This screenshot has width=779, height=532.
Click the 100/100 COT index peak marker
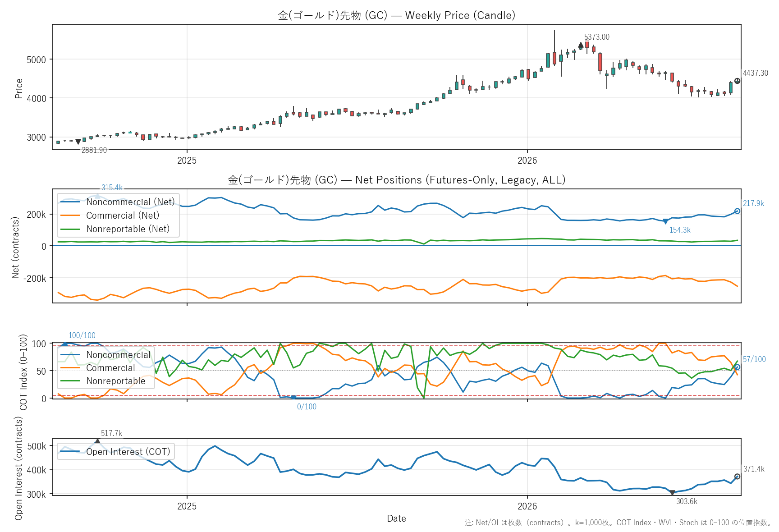(65, 344)
